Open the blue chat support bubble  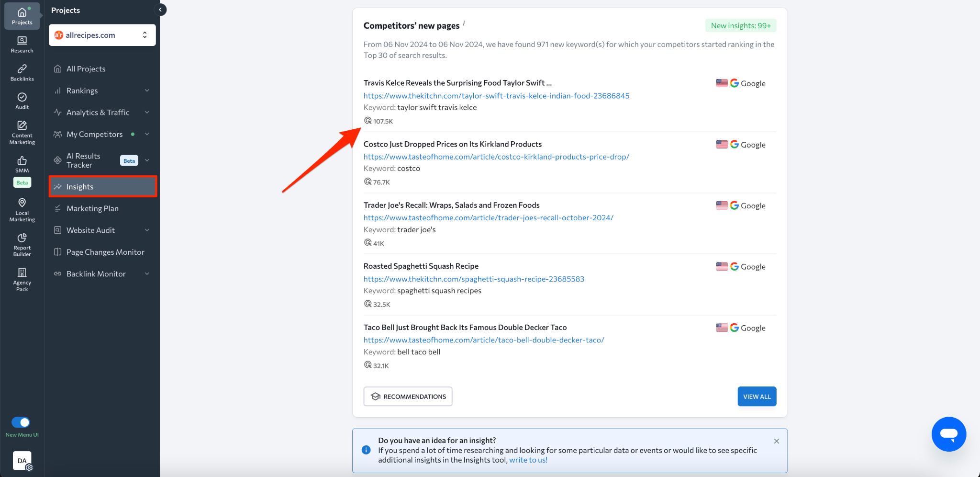pyautogui.click(x=948, y=434)
